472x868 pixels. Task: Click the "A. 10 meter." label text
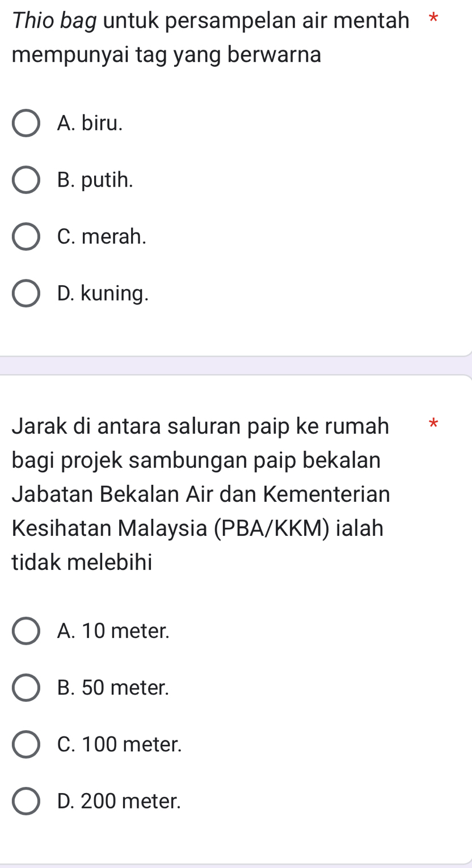[x=113, y=630]
